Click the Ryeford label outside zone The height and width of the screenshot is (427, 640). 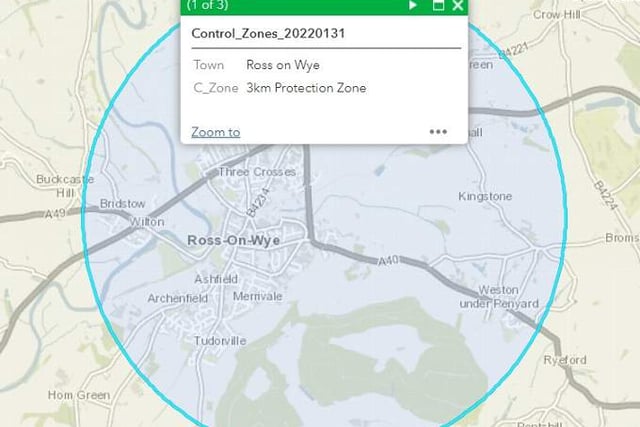[x=565, y=360]
